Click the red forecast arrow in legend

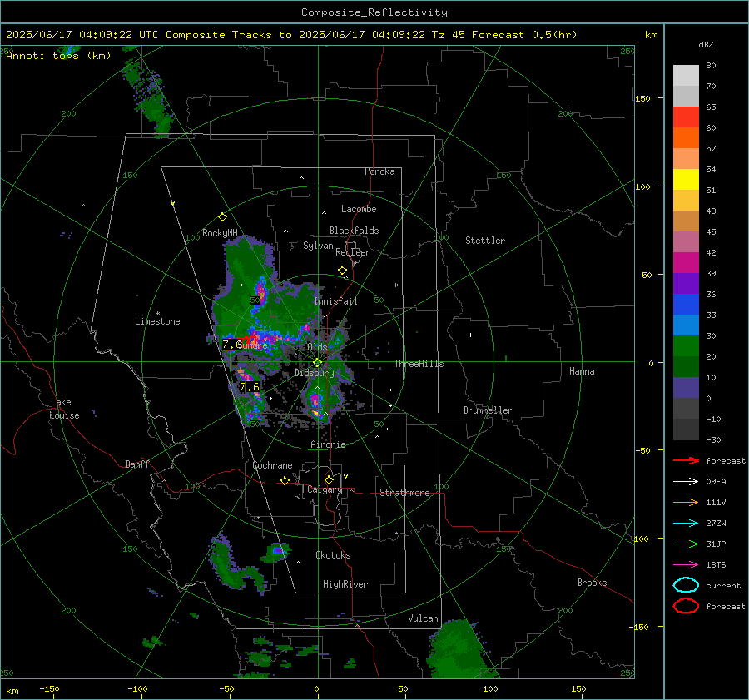pyautogui.click(x=686, y=460)
